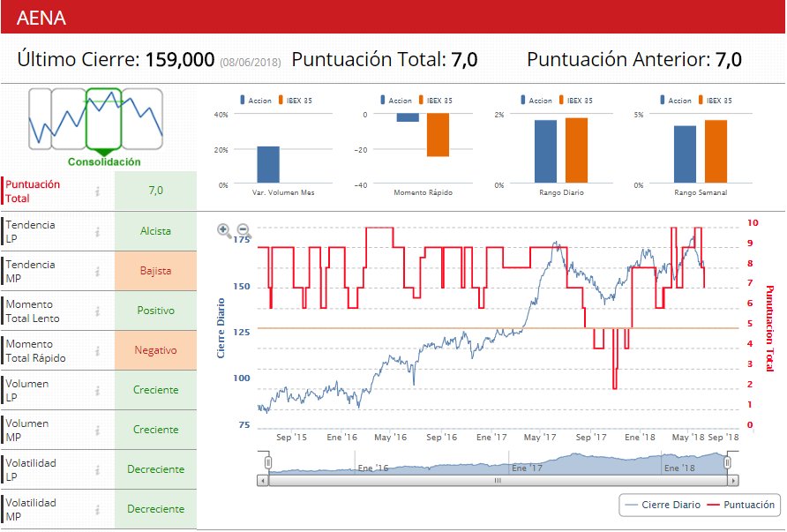Click the Bajista value cell
The image size is (787, 532).
coord(155,271)
